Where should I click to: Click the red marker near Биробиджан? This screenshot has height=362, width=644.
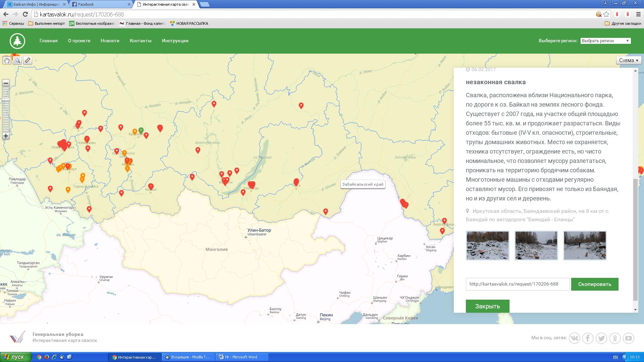(x=444, y=221)
